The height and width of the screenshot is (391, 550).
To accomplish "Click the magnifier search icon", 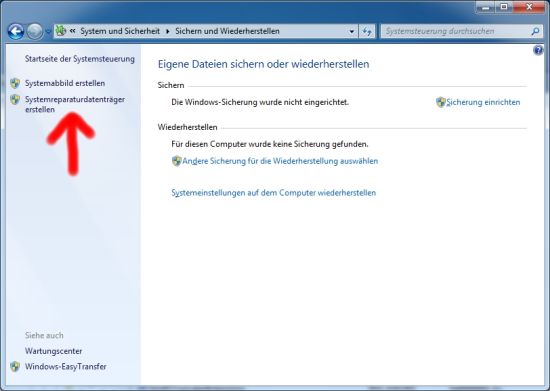I will [535, 31].
